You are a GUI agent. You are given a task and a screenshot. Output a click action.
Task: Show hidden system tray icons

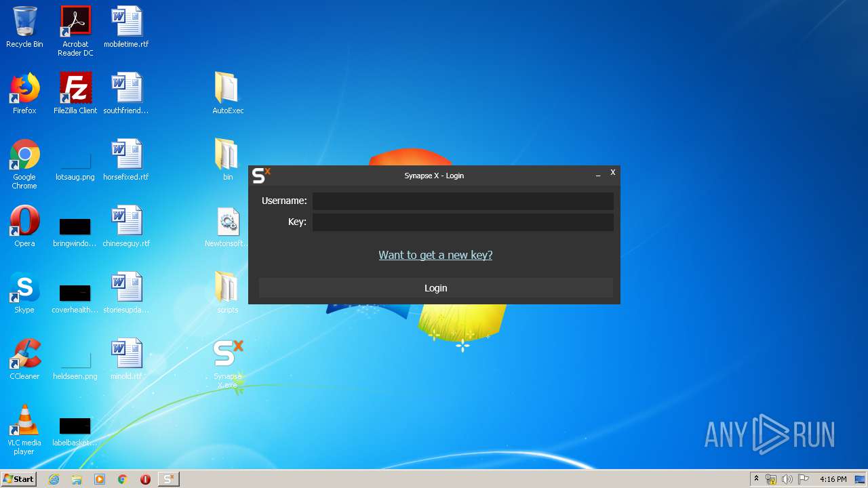pos(756,479)
